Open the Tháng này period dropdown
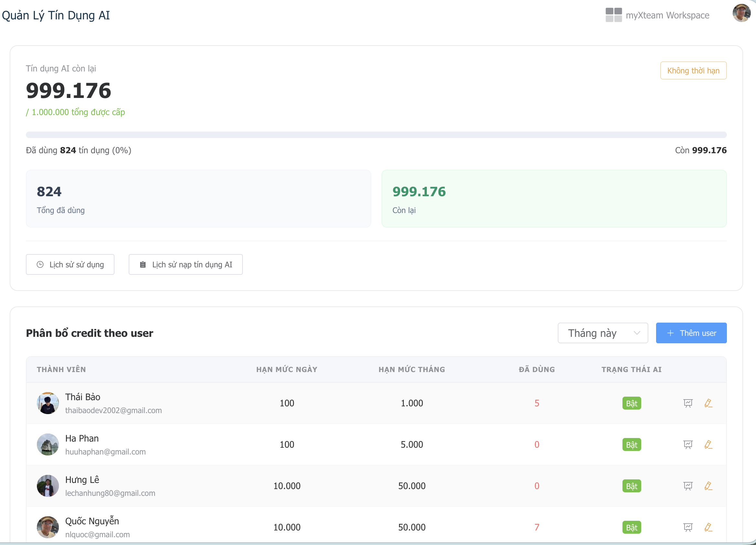Screen dimensions: 756x545 (x=603, y=333)
